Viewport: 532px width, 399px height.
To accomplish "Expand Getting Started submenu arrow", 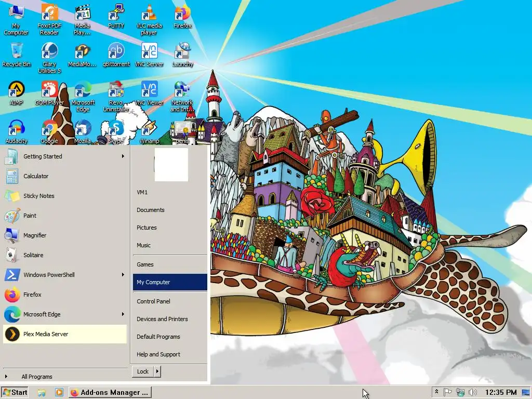I will point(123,156).
